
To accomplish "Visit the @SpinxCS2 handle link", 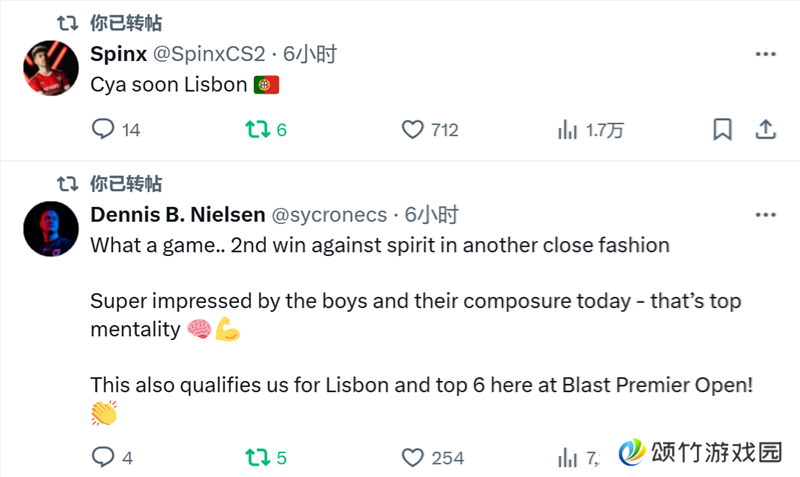I will point(209,54).
